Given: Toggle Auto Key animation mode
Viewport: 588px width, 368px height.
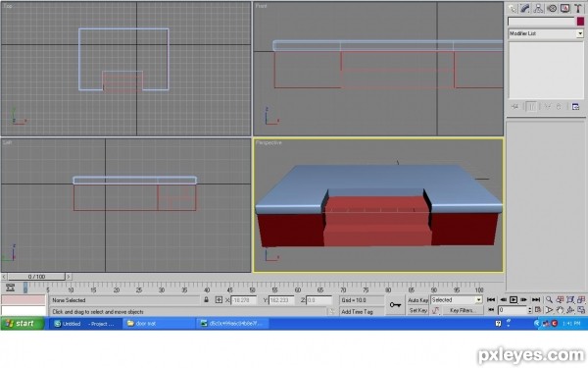Looking at the screenshot, I should point(418,300).
